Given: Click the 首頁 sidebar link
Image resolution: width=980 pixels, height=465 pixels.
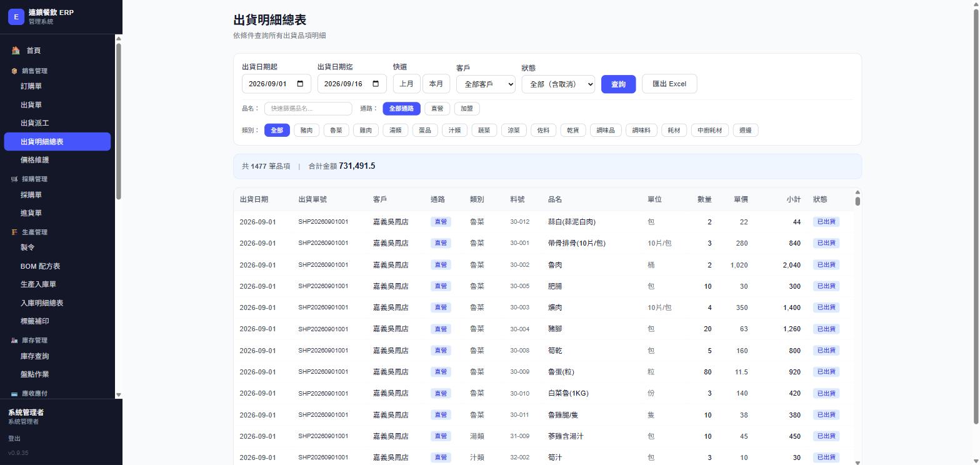Looking at the screenshot, I should pyautogui.click(x=57, y=51).
